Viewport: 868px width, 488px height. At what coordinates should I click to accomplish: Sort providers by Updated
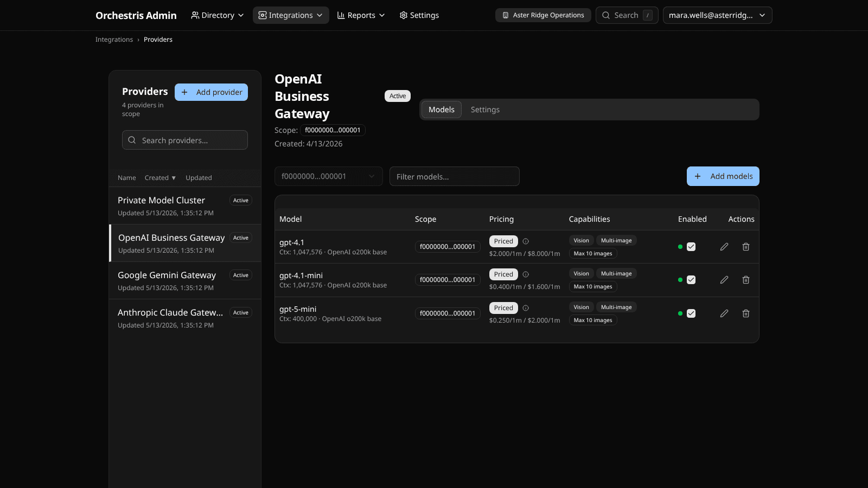click(x=199, y=178)
